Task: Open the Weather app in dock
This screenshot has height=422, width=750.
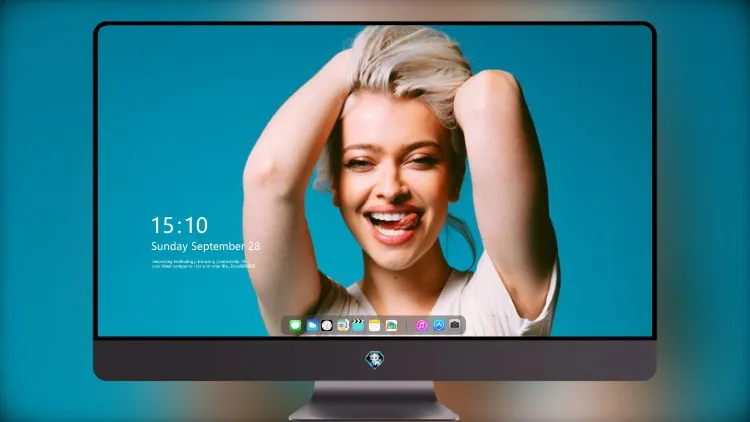Action: 311,326
